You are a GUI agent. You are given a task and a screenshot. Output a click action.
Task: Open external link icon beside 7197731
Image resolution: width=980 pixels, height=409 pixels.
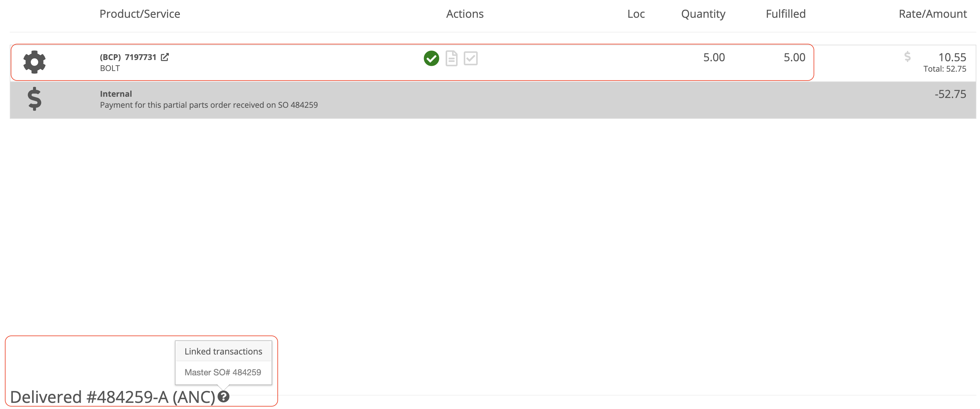[165, 57]
